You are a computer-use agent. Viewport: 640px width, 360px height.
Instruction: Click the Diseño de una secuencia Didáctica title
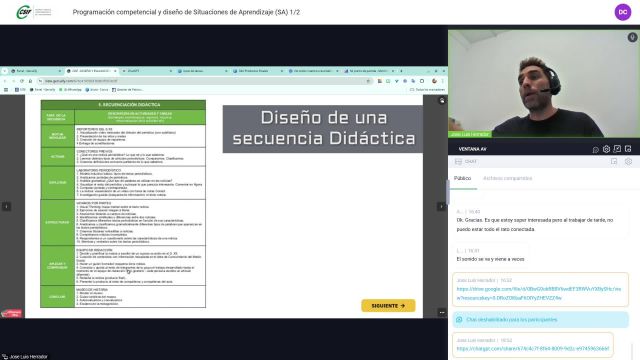point(324,128)
